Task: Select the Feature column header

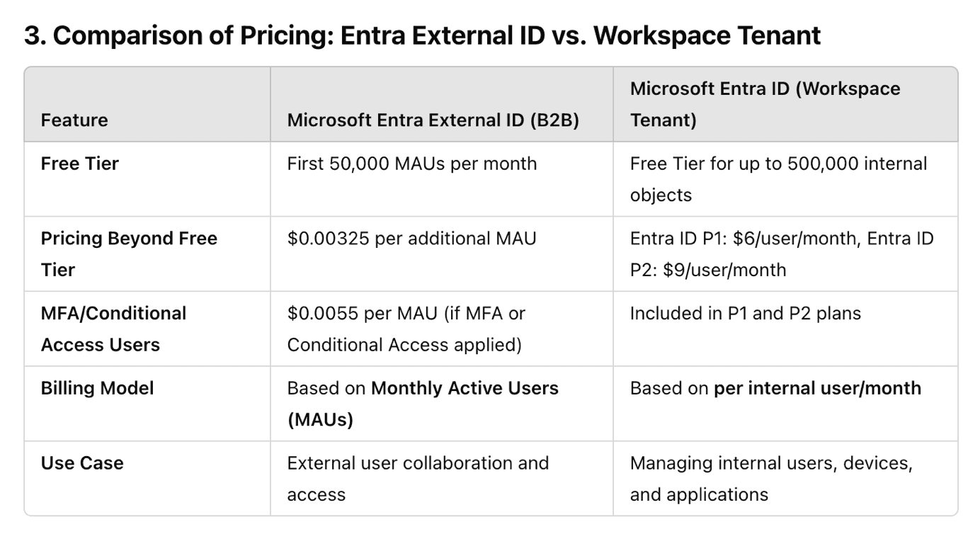Action: 74,120
